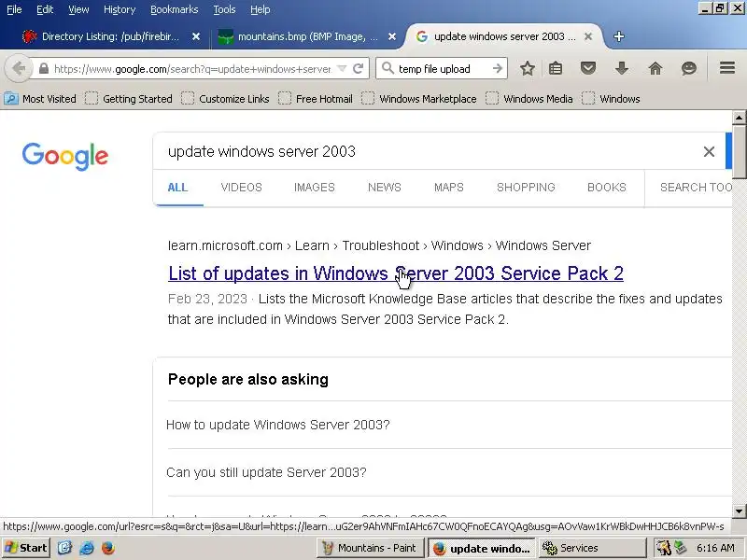Click the magnifier icon in search bar

(388, 68)
